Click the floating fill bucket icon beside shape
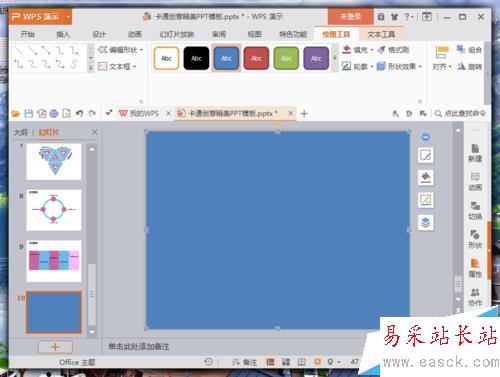The width and height of the screenshot is (500, 377). (426, 177)
